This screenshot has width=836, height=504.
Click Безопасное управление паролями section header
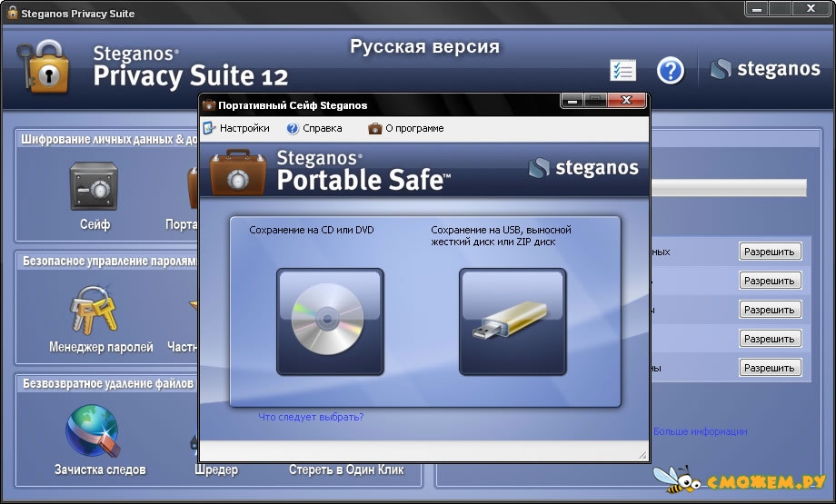(109, 261)
